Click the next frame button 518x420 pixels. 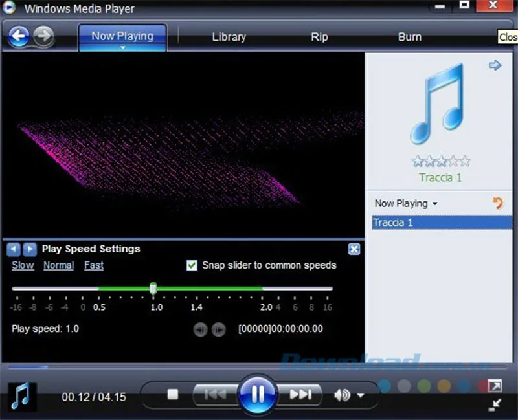(218, 329)
